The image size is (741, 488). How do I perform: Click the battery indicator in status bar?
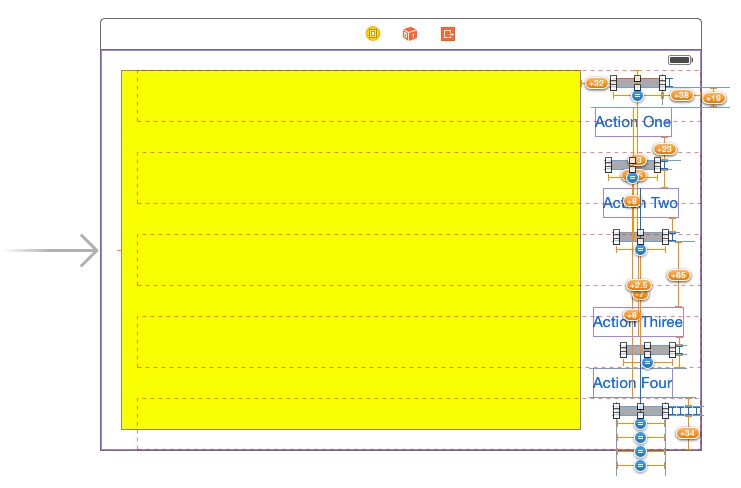click(x=680, y=60)
